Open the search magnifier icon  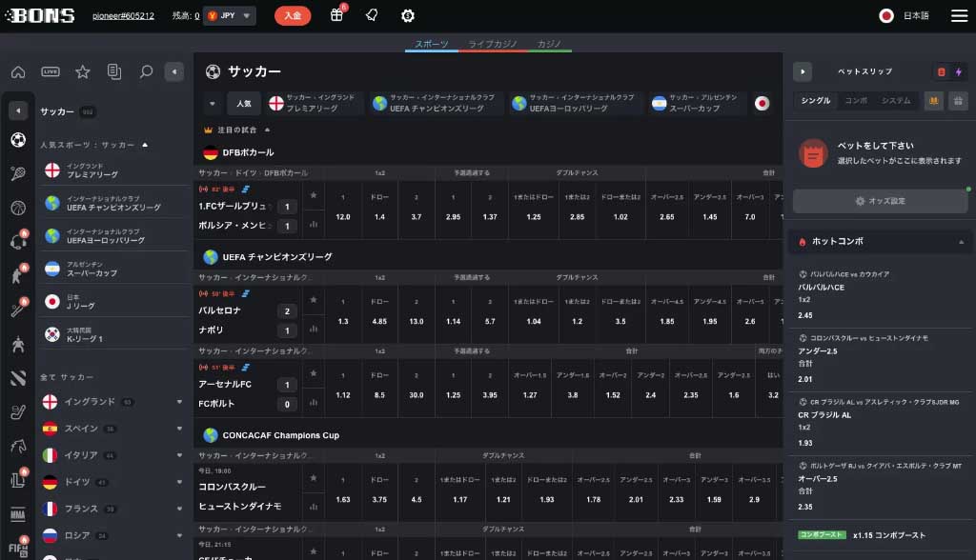(x=146, y=72)
